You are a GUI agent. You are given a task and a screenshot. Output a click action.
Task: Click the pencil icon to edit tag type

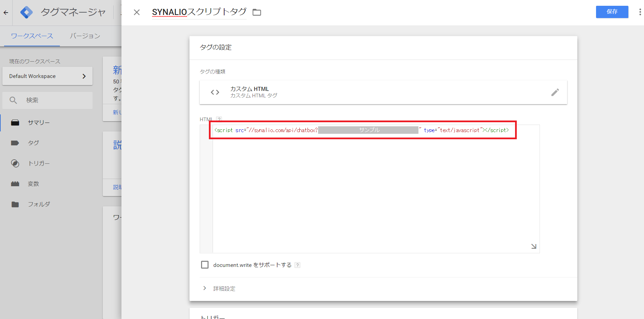555,92
